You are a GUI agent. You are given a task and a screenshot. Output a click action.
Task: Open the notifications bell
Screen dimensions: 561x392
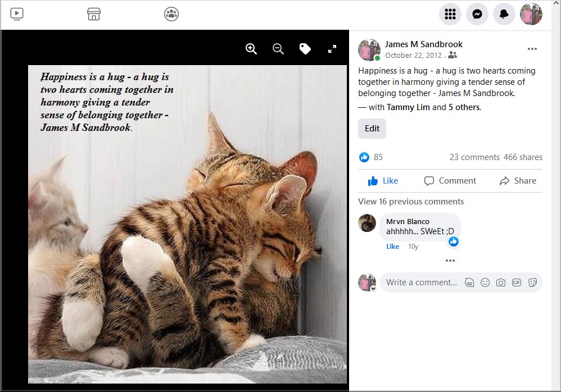coord(504,15)
